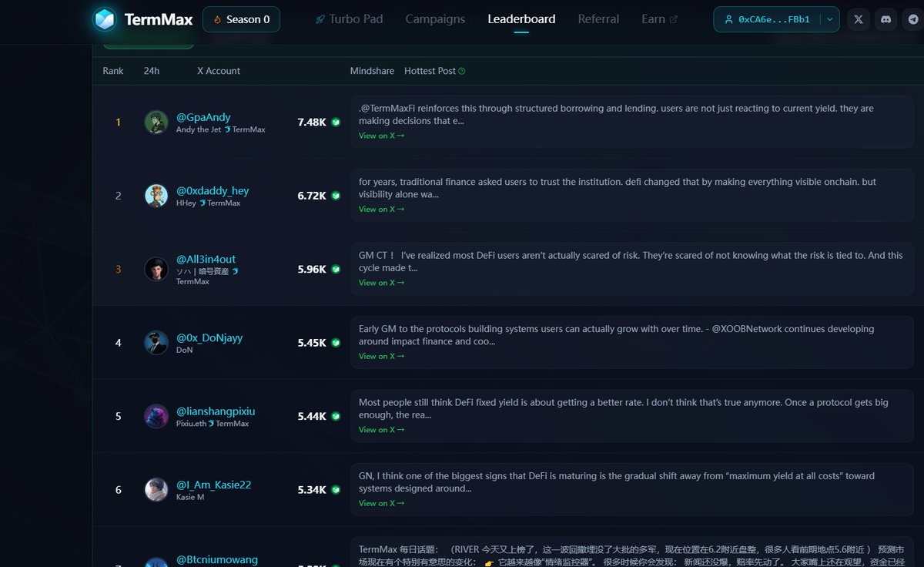The width and height of the screenshot is (924, 567).
Task: Open @GpaAndy's View on X link
Action: point(381,136)
